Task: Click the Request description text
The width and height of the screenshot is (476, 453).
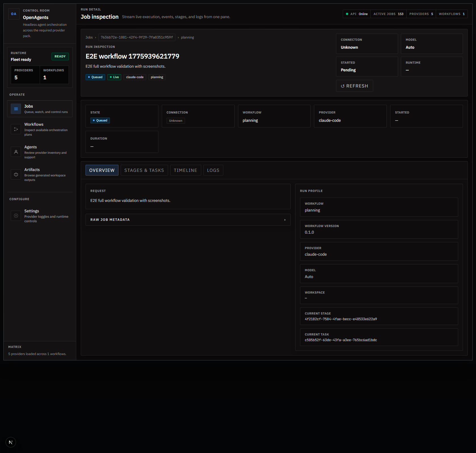Action: pyautogui.click(x=130, y=200)
